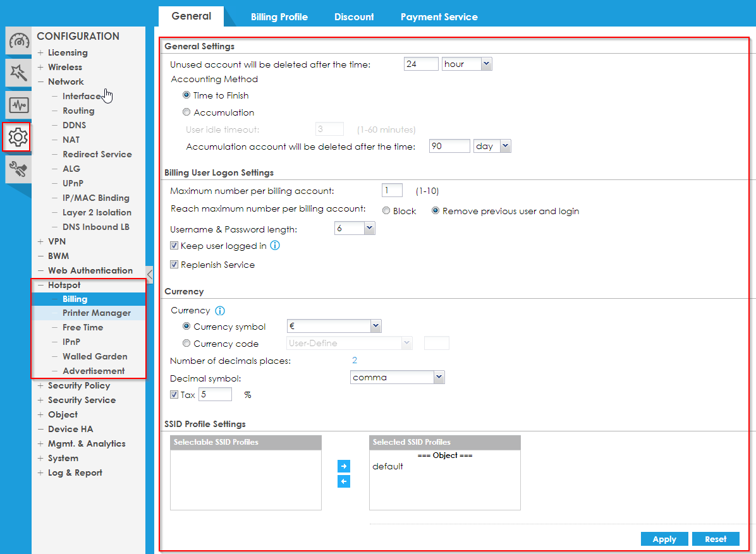Select the Block radio option
Viewport: 756px width, 554px height.
(x=386, y=211)
